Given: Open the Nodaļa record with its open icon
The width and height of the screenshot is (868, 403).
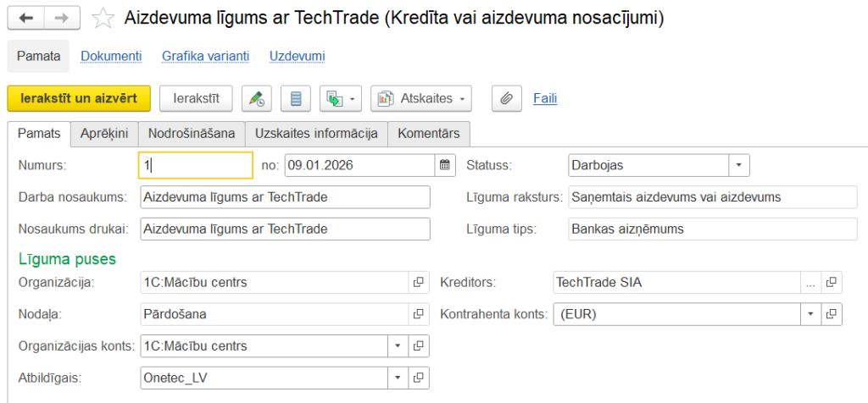Looking at the screenshot, I should (419, 314).
